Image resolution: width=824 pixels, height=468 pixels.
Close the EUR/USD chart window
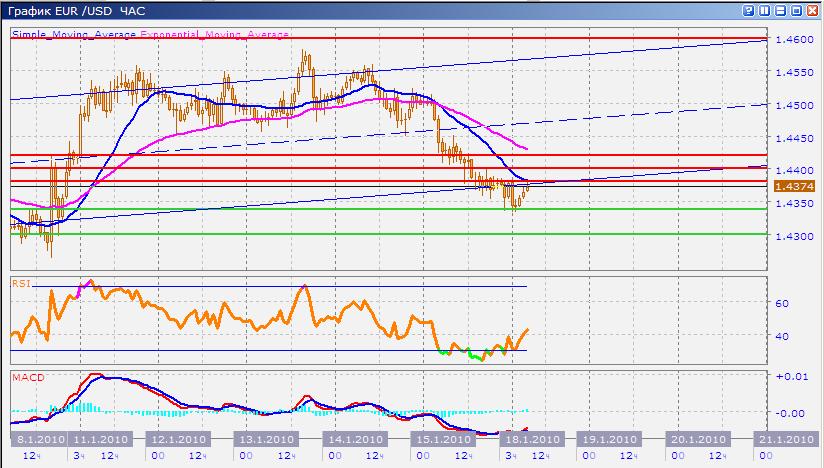813,10
